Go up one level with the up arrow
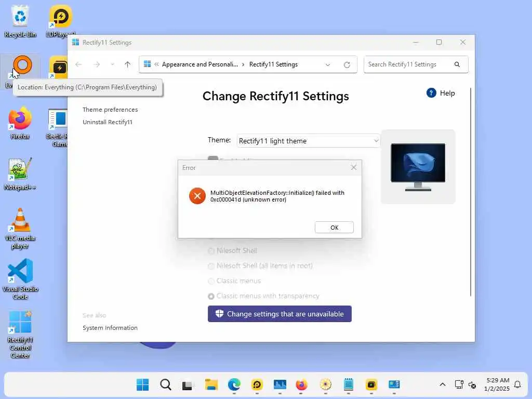 [x=128, y=64]
